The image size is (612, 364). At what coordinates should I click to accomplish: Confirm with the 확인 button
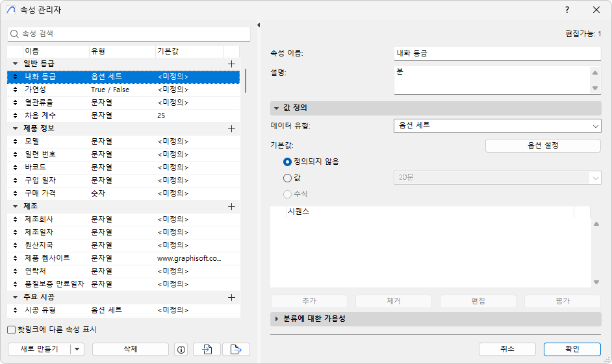(572, 349)
